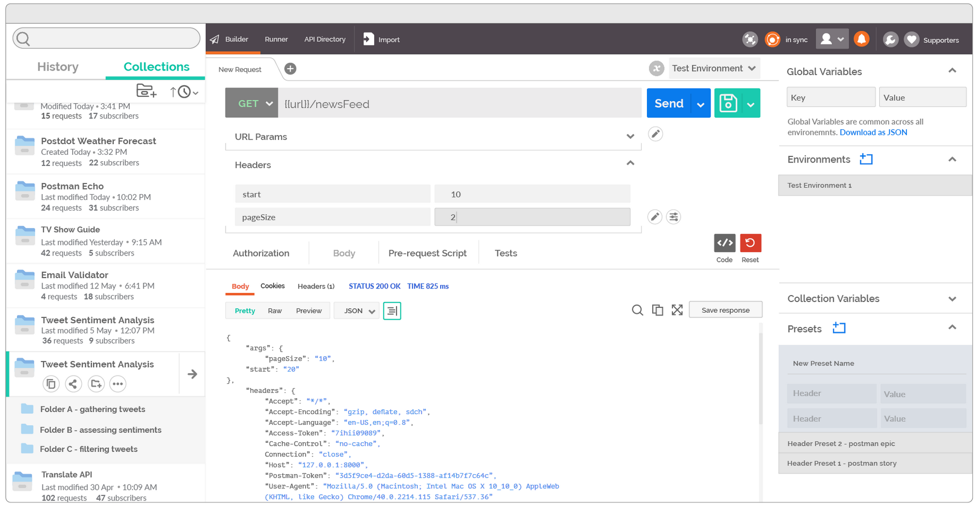Edit the Headers key-value pairs with the pencil icon

click(655, 217)
